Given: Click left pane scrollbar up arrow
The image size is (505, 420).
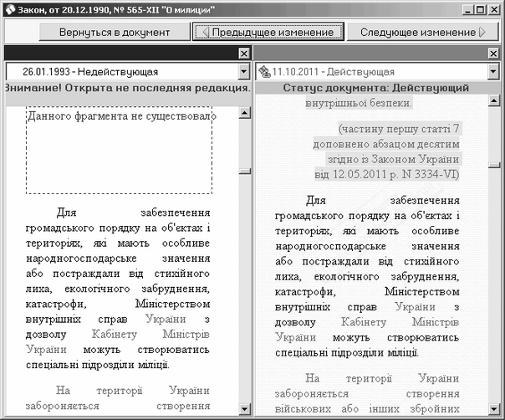Looking at the screenshot, I should tap(245, 112).
